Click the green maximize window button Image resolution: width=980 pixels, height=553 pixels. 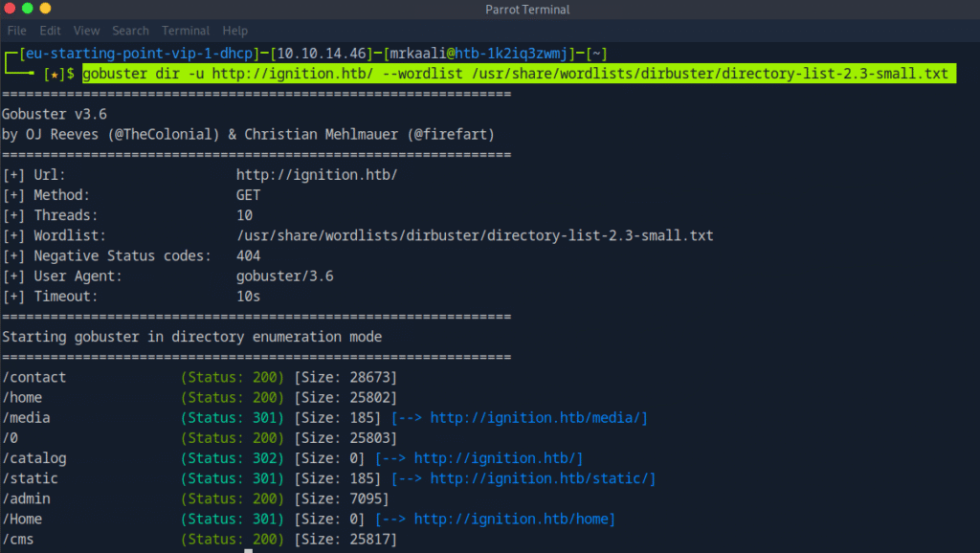click(45, 10)
